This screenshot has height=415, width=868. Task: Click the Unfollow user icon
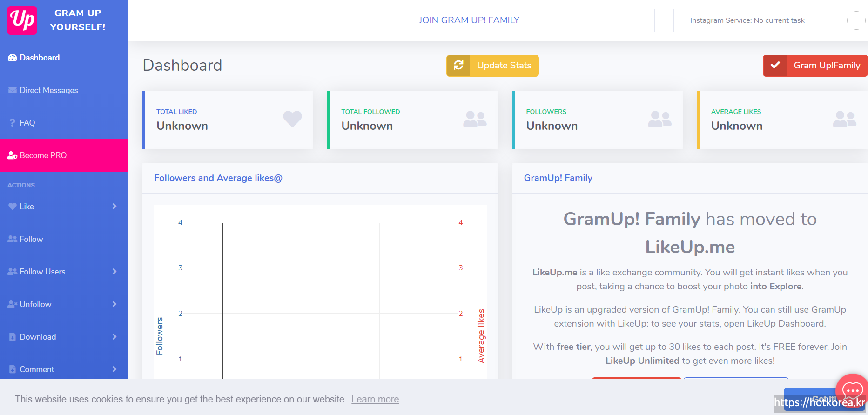[x=13, y=304]
